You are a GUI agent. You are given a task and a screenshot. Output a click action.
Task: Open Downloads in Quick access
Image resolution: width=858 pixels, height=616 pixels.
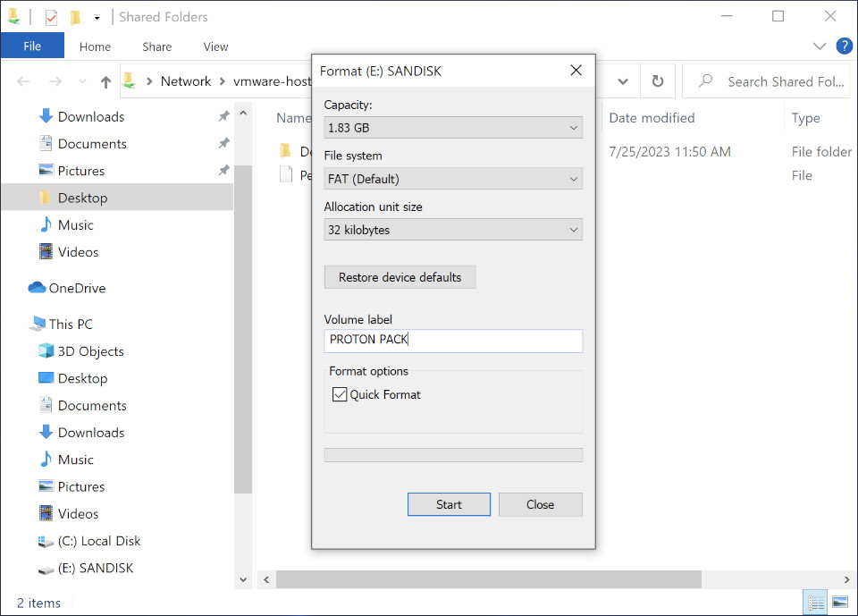tap(91, 116)
